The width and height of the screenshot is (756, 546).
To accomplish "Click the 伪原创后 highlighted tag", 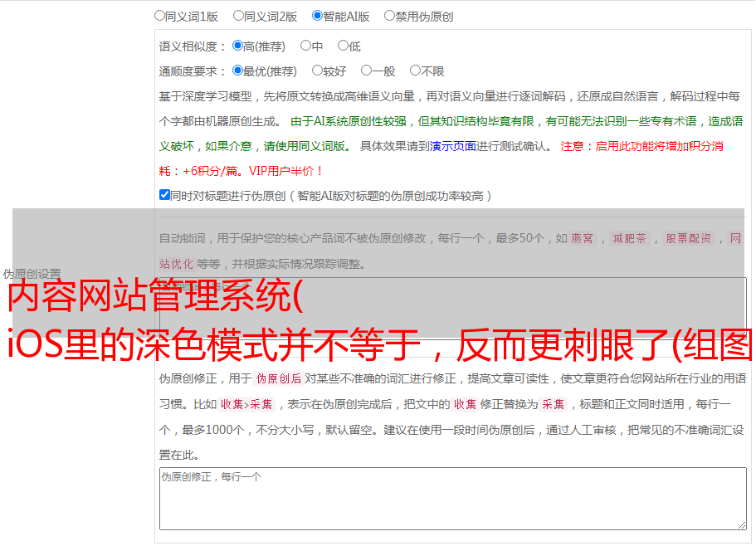I will 279,378.
